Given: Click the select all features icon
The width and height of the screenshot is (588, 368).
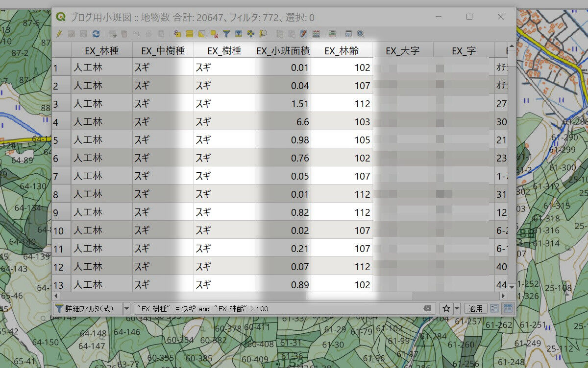Looking at the screenshot, I should pyautogui.click(x=190, y=34).
